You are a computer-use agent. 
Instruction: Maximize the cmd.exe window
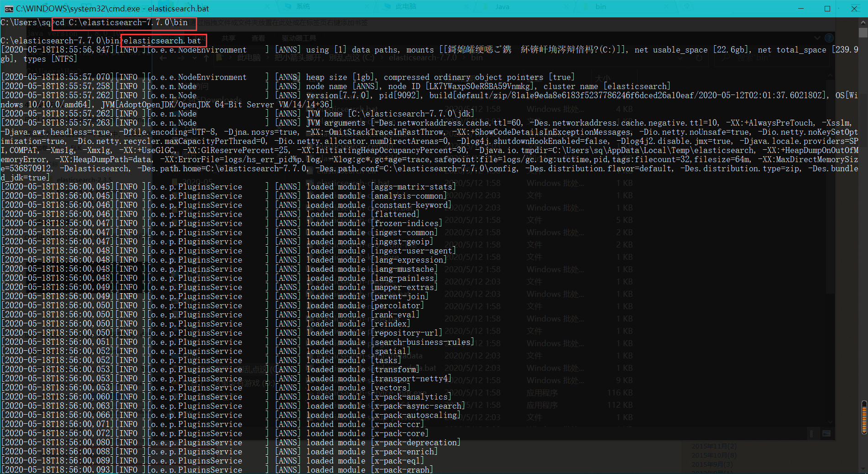pyautogui.click(x=827, y=8)
